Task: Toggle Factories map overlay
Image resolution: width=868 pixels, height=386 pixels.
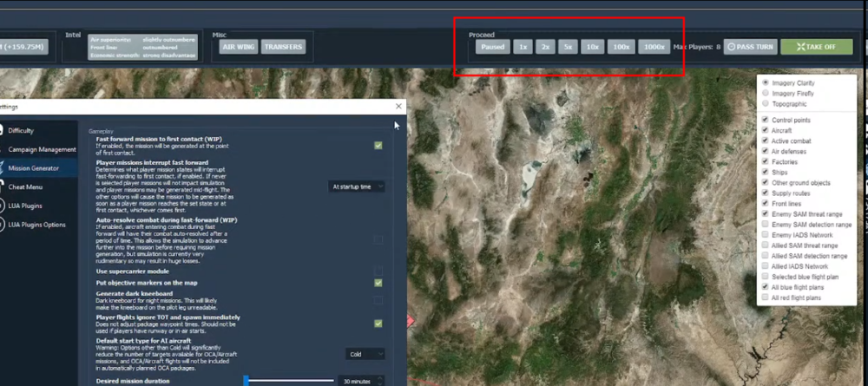Action: click(765, 161)
